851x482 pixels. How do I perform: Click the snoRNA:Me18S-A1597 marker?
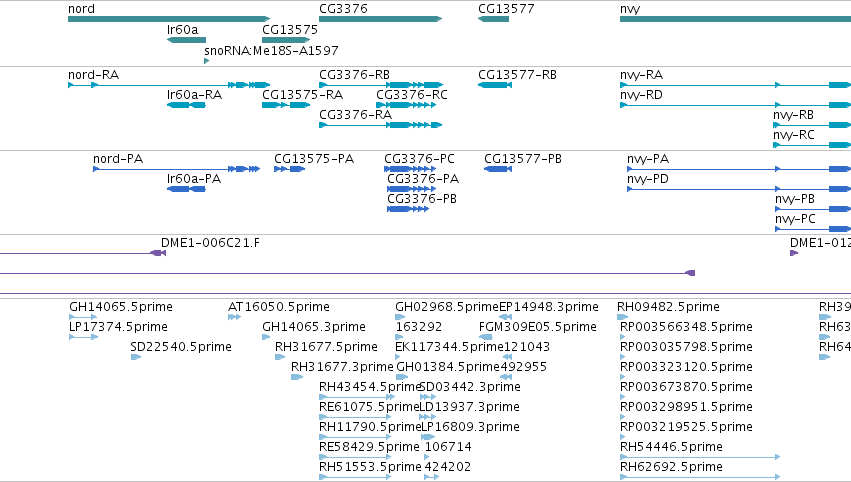pyautogui.click(x=206, y=61)
